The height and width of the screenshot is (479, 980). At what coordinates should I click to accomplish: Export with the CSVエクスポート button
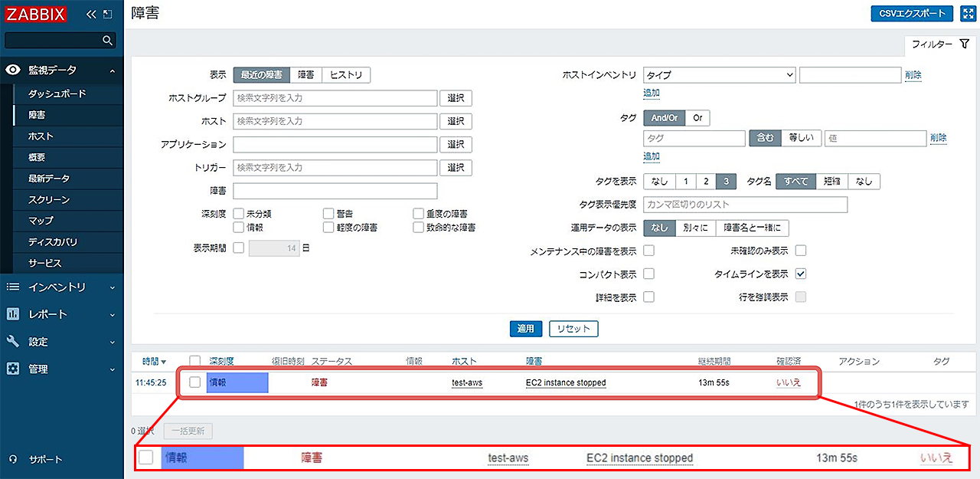tap(912, 14)
